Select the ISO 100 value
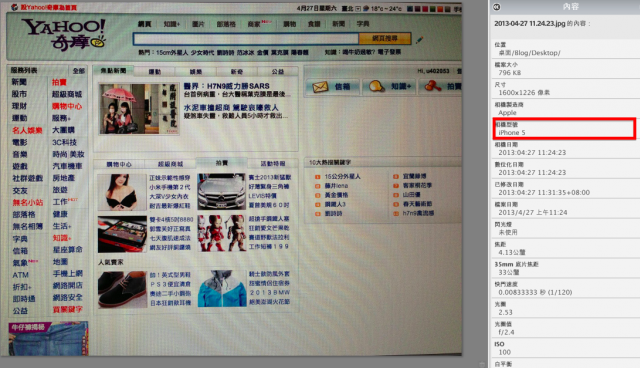Screen dimensions: 640x368 pyautogui.click(x=504, y=352)
